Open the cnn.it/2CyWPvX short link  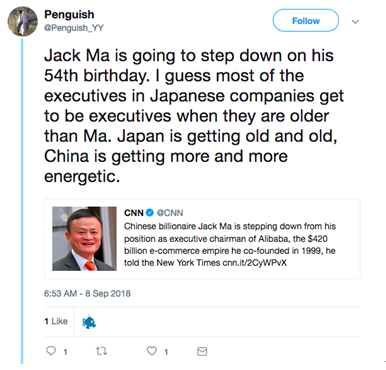(x=255, y=263)
